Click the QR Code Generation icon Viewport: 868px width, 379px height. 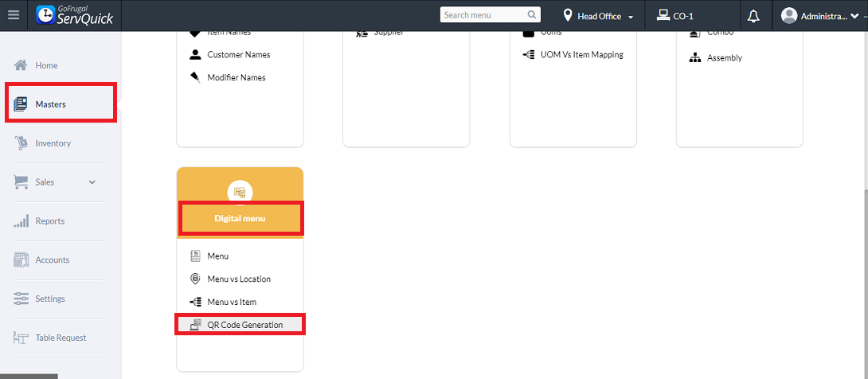195,325
